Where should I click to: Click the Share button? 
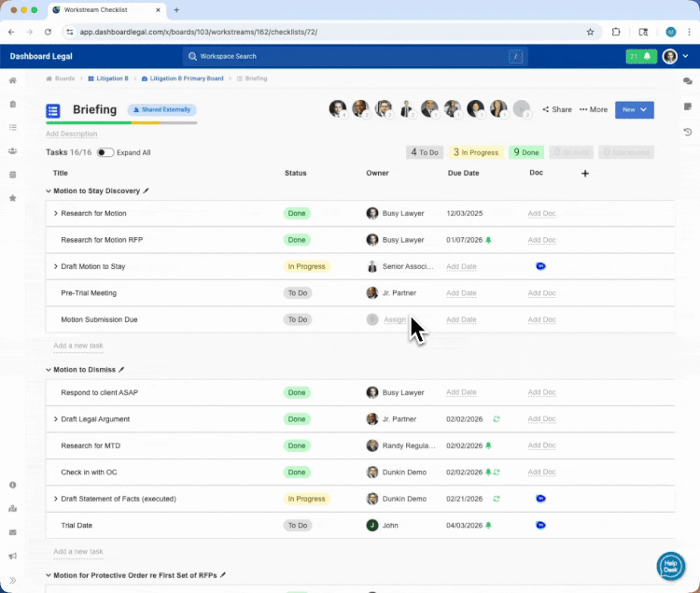coord(557,109)
